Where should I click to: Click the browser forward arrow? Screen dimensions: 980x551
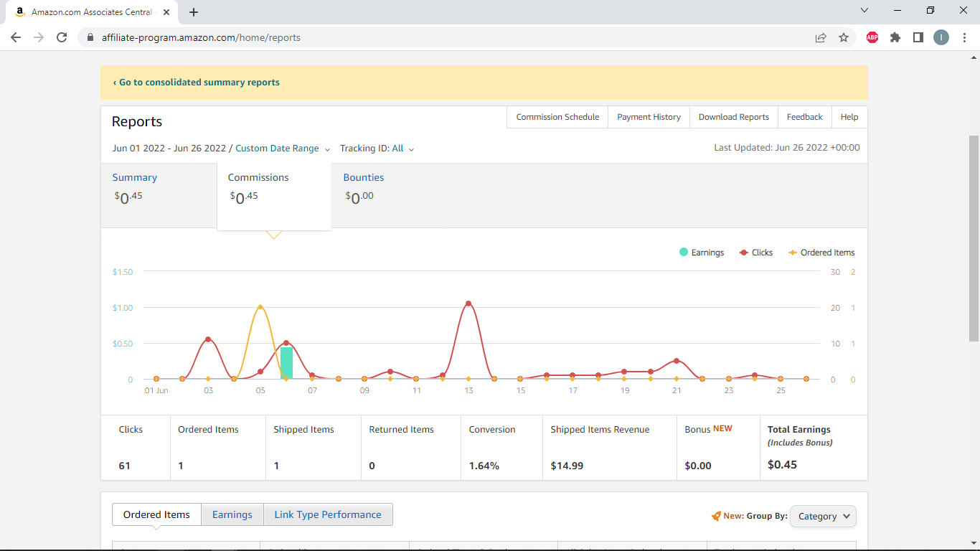pyautogui.click(x=39, y=37)
